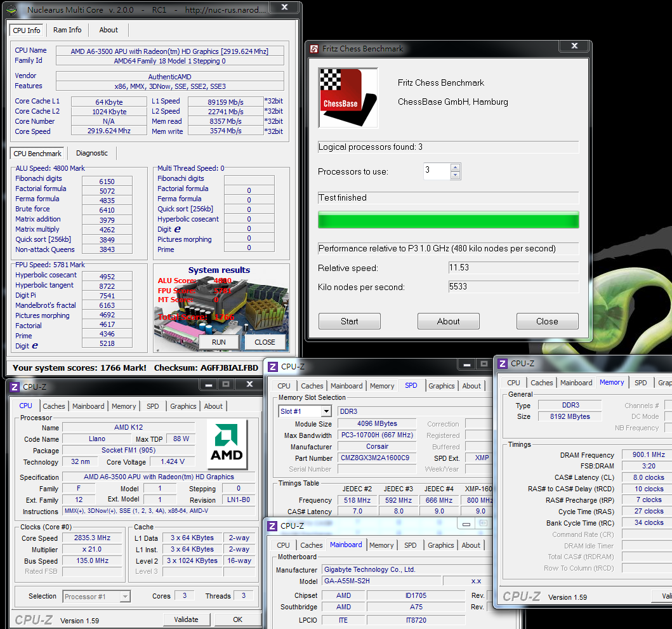Click the Close button in Fritz Chess
Screen dimensions: 672x629
(547, 321)
